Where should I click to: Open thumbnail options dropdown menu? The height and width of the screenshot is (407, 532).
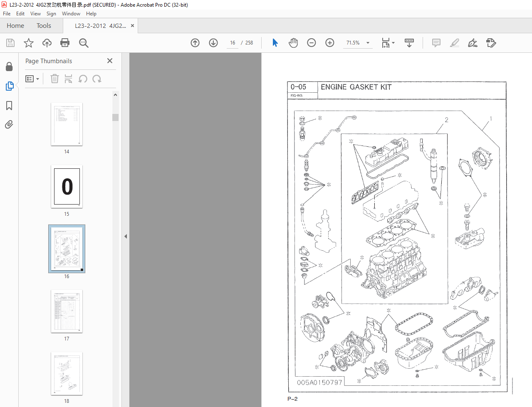point(32,79)
